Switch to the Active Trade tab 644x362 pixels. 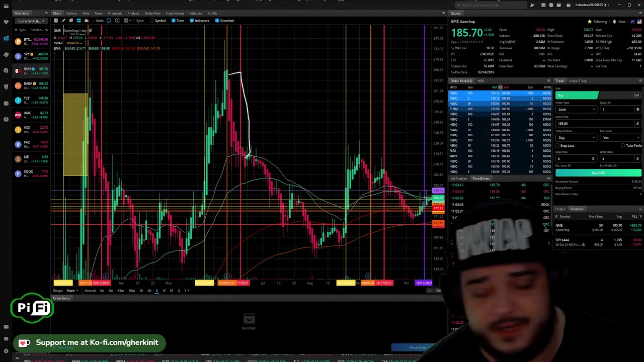coord(578,81)
